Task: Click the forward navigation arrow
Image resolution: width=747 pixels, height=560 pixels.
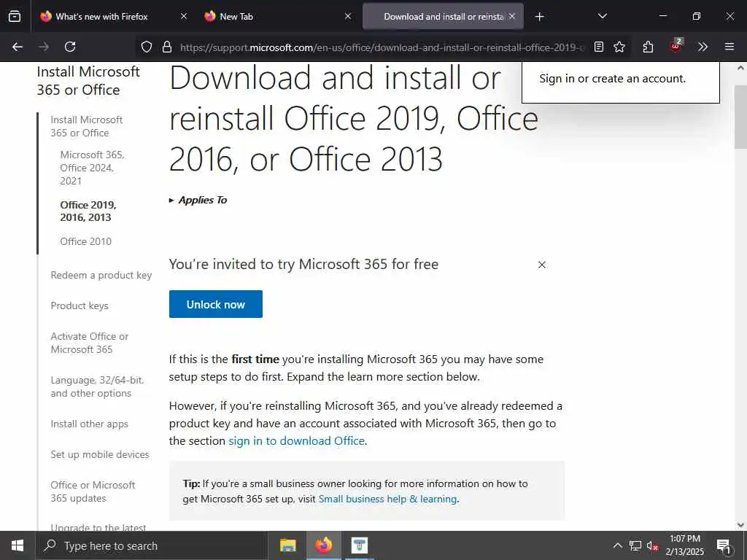Action: coord(44,47)
